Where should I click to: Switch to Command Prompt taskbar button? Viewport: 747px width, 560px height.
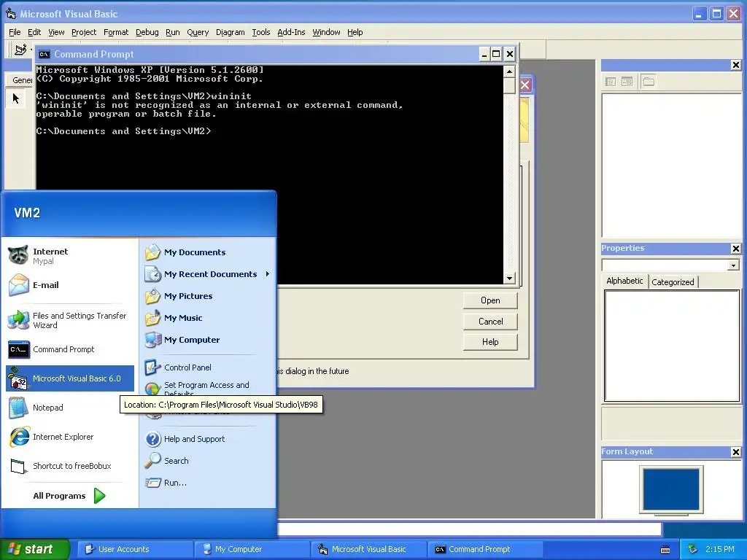(x=485, y=550)
